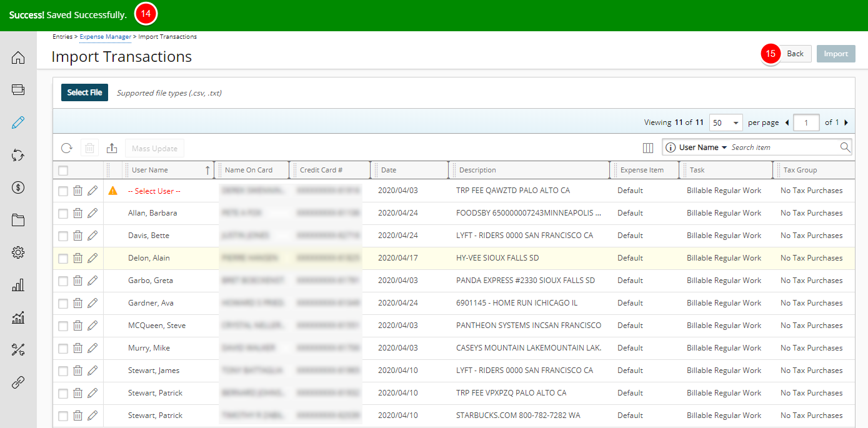
Task: Delete the Allan, Barbara row
Action: [x=77, y=213]
